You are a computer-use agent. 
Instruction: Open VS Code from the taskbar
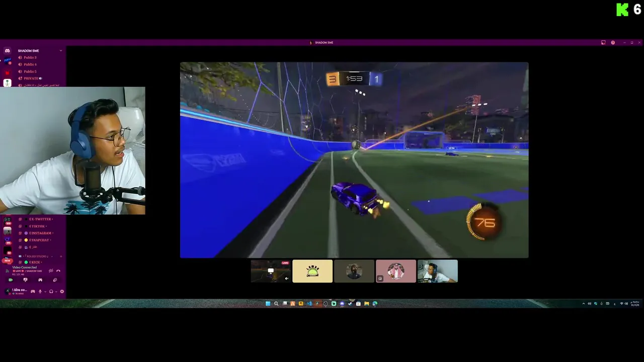[309, 304]
